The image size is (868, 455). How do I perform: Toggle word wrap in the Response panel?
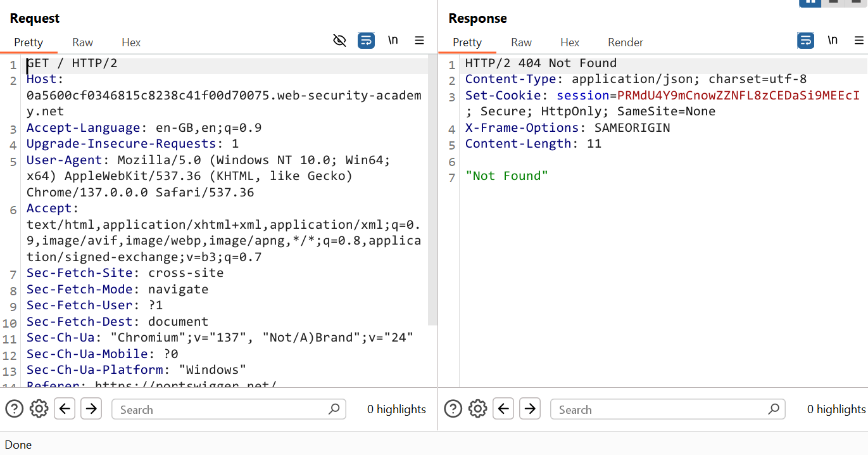805,41
